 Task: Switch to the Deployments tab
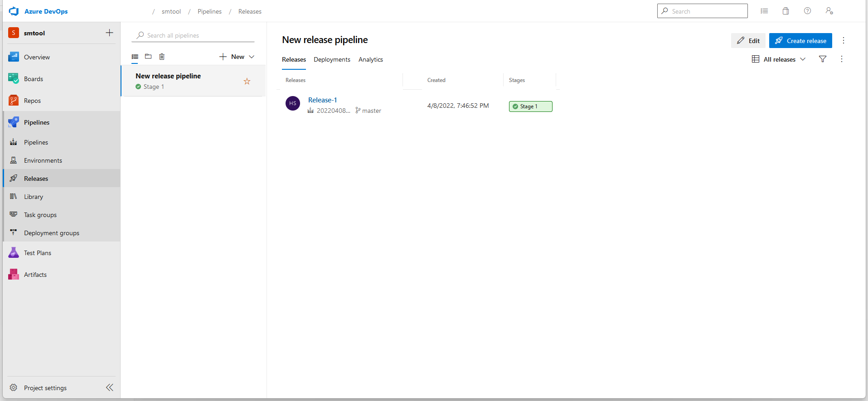pyautogui.click(x=332, y=59)
